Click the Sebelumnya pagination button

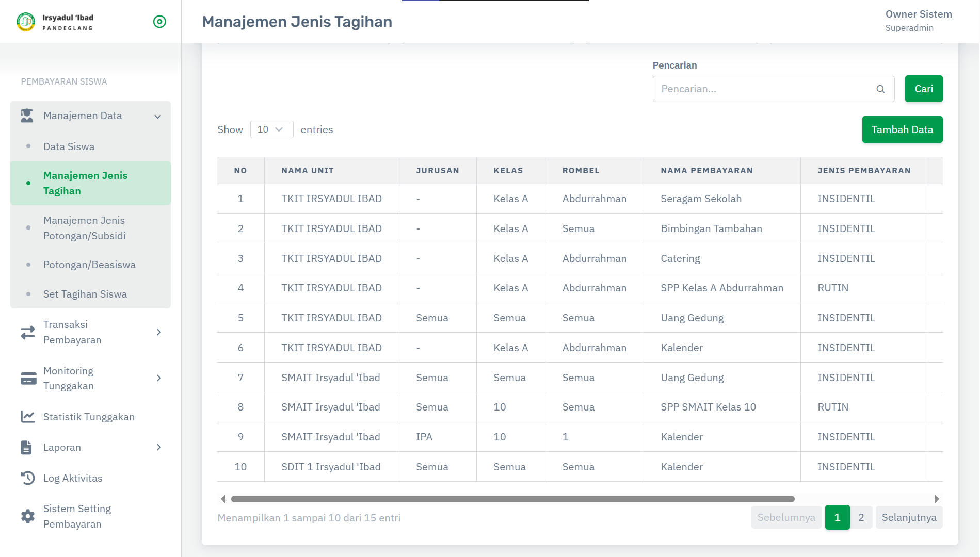786,517
